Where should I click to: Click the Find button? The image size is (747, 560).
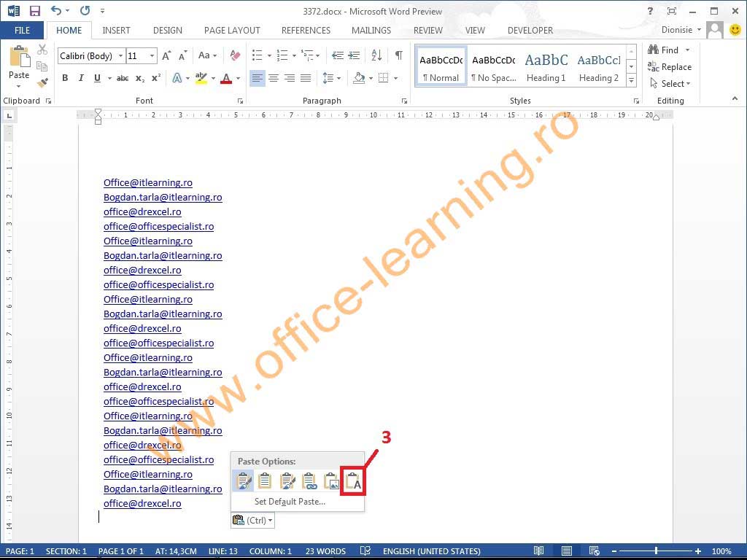663,50
